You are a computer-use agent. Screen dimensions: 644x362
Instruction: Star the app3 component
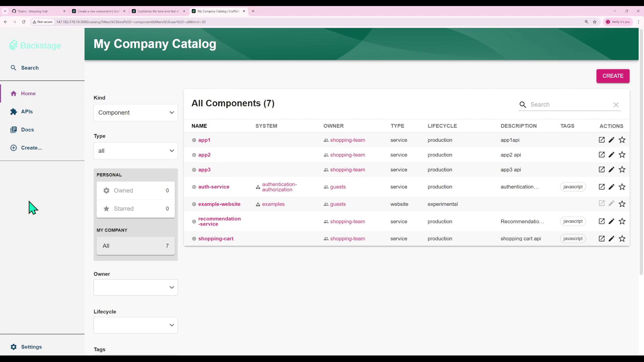coord(622,169)
